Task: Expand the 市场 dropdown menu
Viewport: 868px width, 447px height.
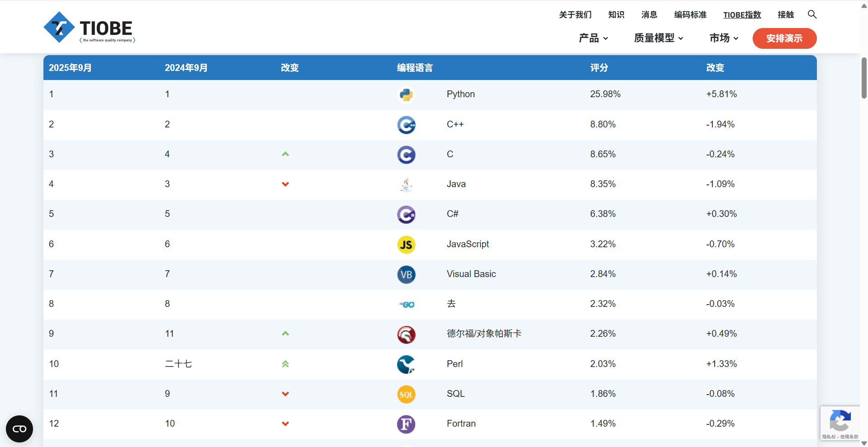Action: [x=724, y=38]
